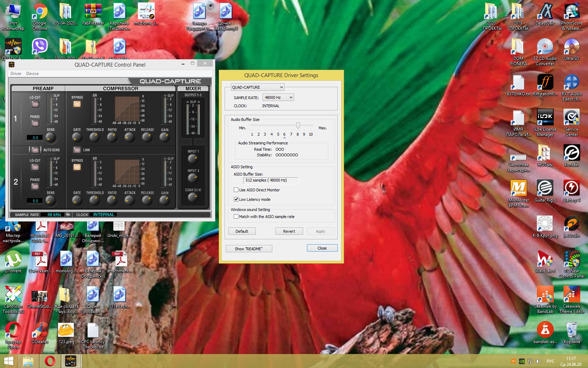Click channel 1 THRESHOLD knob
This screenshot has height=368, width=588.
pyautogui.click(x=94, y=137)
